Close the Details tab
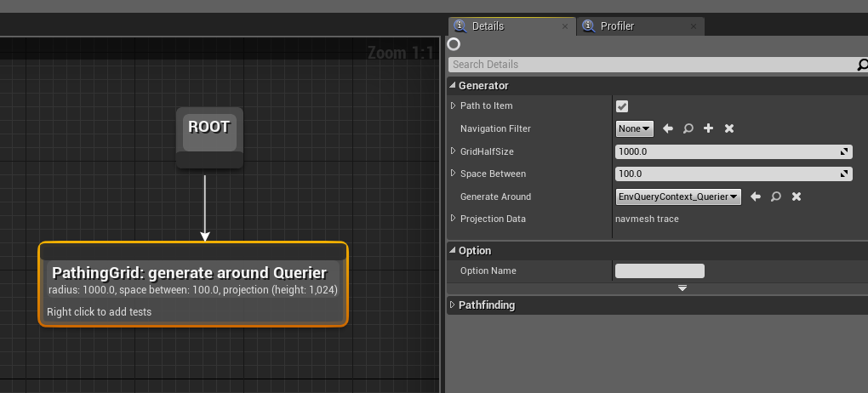Viewport: 868px width, 393px height. [x=565, y=26]
